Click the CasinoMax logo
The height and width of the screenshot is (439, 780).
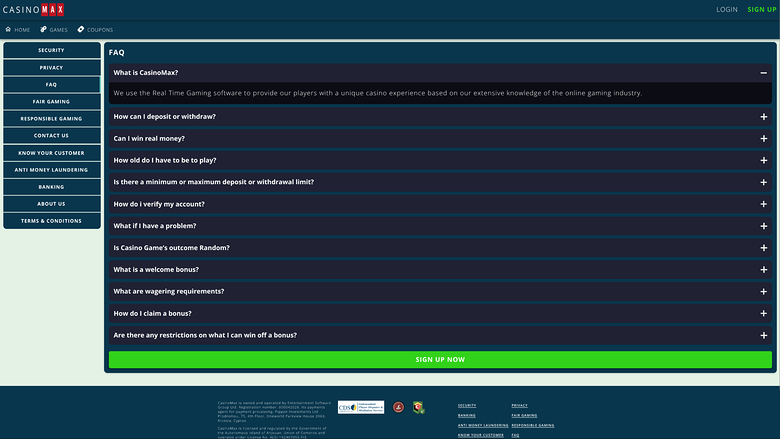[x=33, y=9]
